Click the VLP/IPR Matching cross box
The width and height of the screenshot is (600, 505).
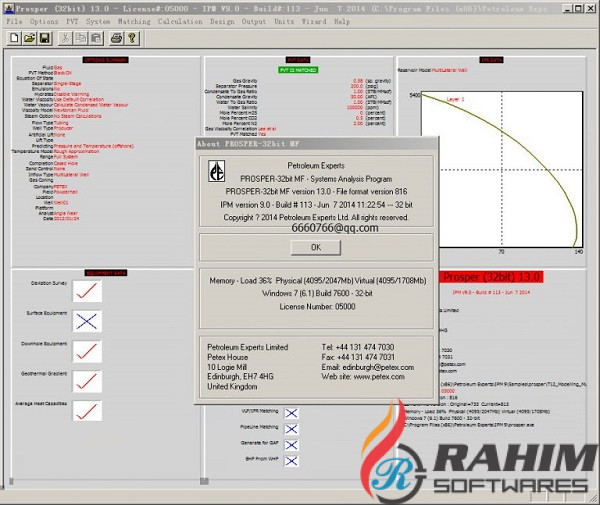pos(292,413)
